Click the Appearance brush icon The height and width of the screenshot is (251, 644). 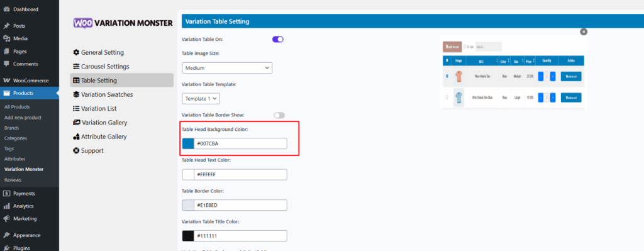pyautogui.click(x=6, y=235)
